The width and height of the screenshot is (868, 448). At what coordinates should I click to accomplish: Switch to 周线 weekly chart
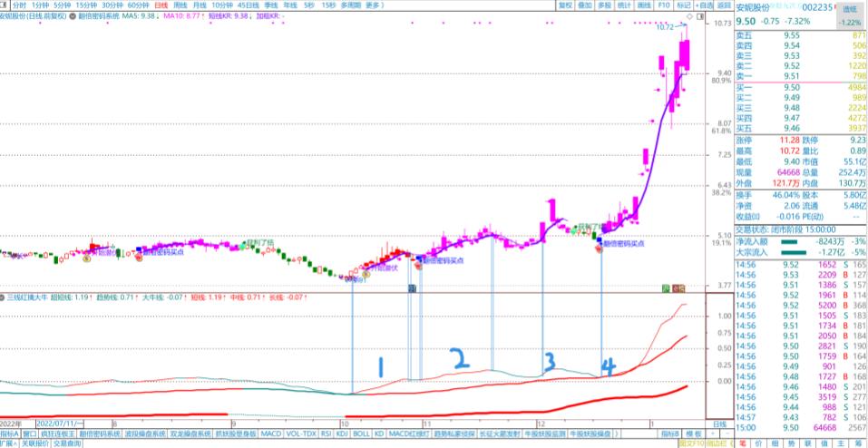(180, 5)
